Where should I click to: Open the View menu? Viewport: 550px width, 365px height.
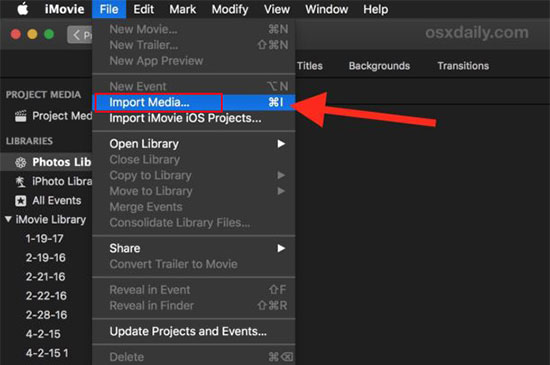click(x=277, y=9)
